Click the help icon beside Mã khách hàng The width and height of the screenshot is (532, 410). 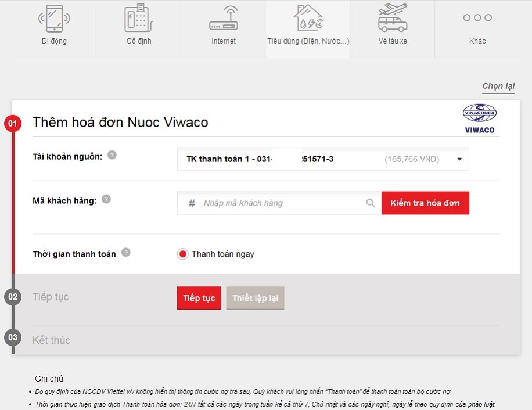(106, 198)
